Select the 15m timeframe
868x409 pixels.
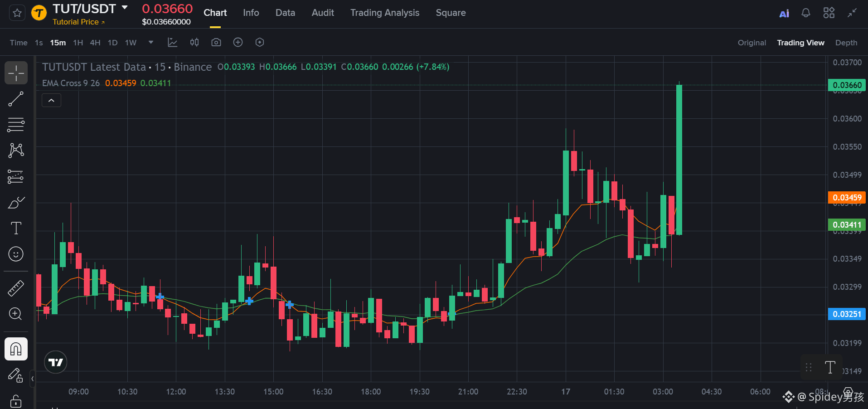coord(58,43)
